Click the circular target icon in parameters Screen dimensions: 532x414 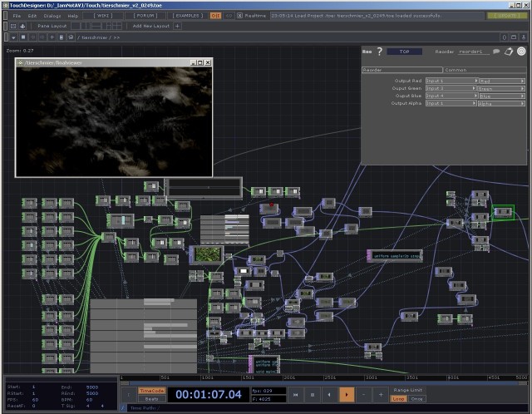520,52
